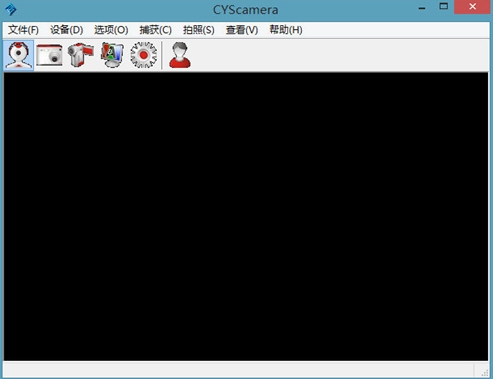Click the resize grip in status bar corner
The width and height of the screenshot is (493, 379).
coord(484,373)
